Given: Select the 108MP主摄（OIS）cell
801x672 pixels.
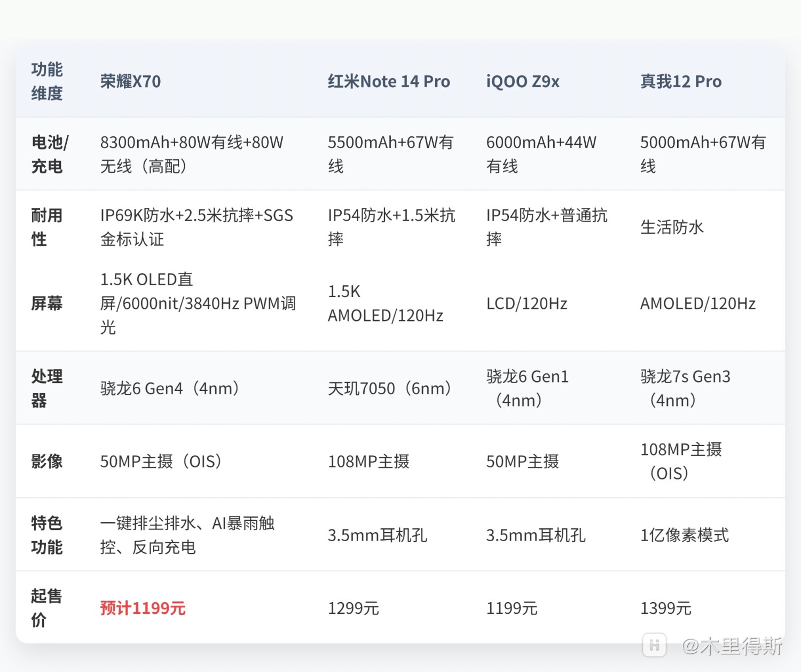Looking at the screenshot, I should click(681, 462).
